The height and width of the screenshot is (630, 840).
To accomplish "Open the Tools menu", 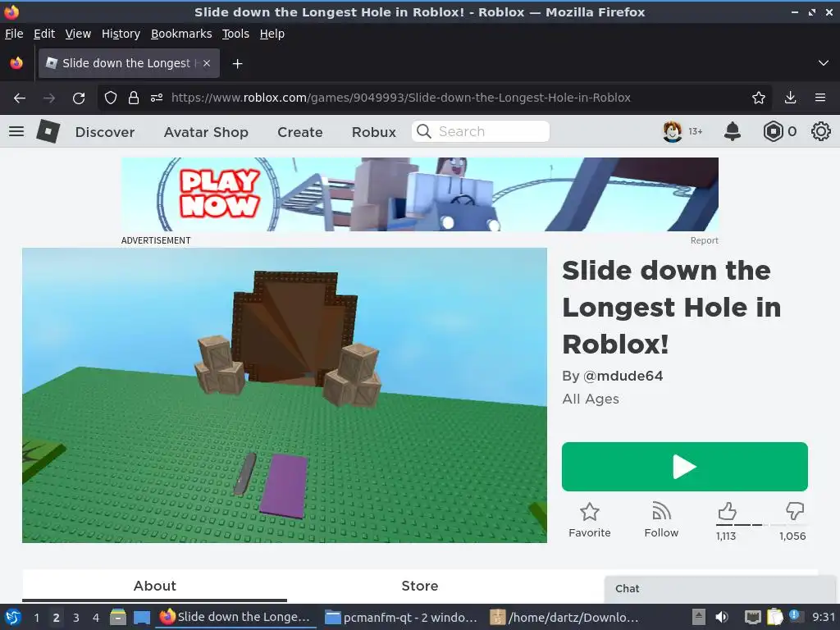I will coord(235,34).
